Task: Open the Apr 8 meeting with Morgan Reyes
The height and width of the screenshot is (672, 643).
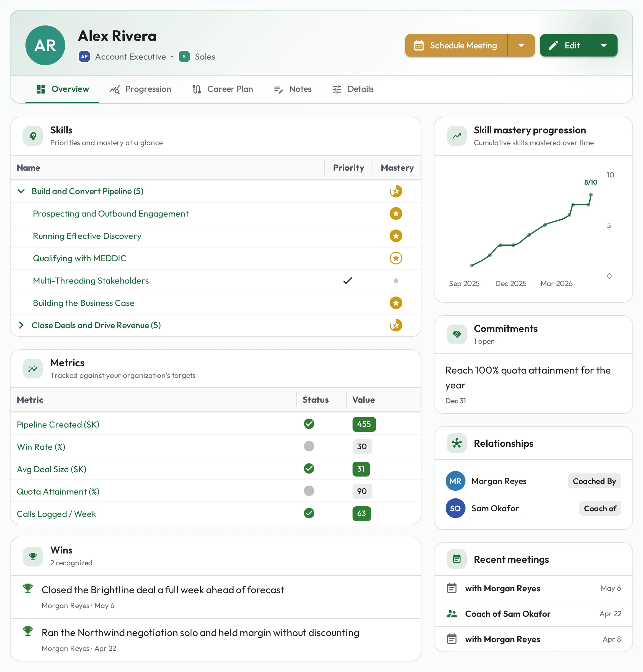Action: click(533, 639)
